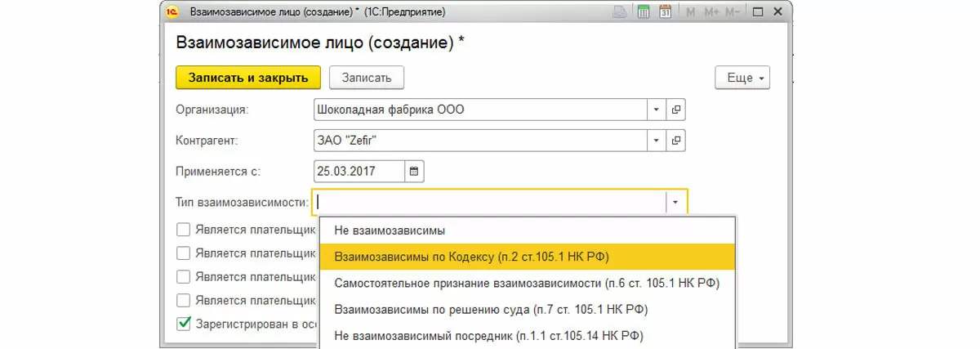980x349 pixels.
Task: Toggle the first Является плательщик checkbox
Action: pyautogui.click(x=184, y=230)
